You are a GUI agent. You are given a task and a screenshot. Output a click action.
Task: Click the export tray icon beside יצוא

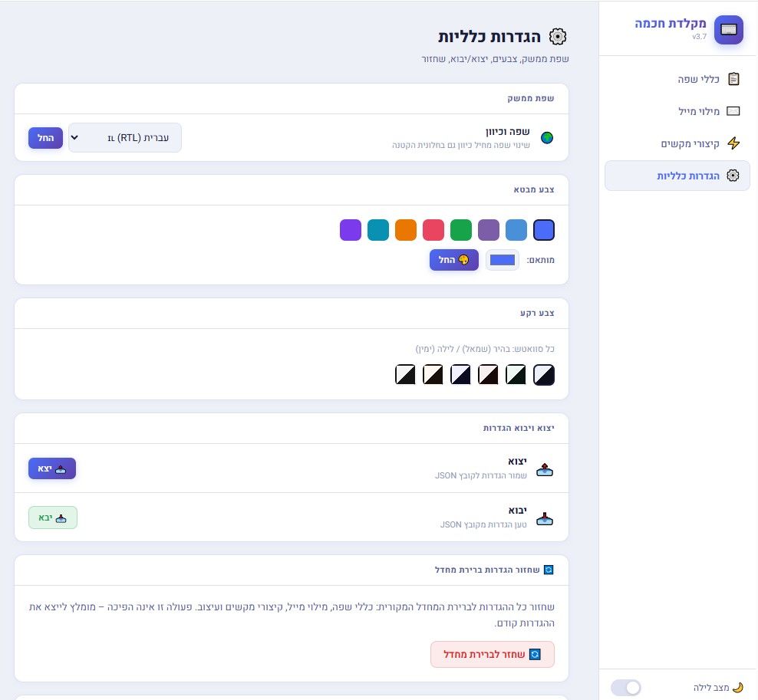point(544,468)
